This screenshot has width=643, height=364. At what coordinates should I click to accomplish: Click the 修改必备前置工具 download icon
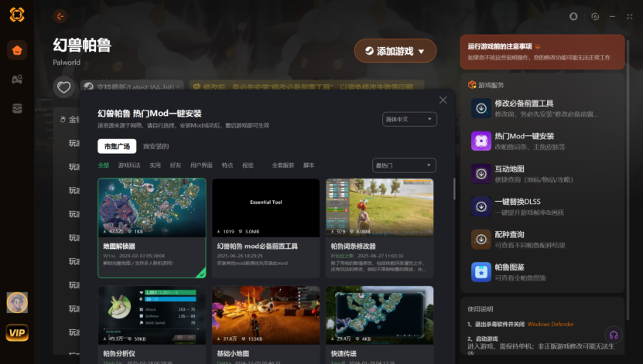tap(481, 108)
